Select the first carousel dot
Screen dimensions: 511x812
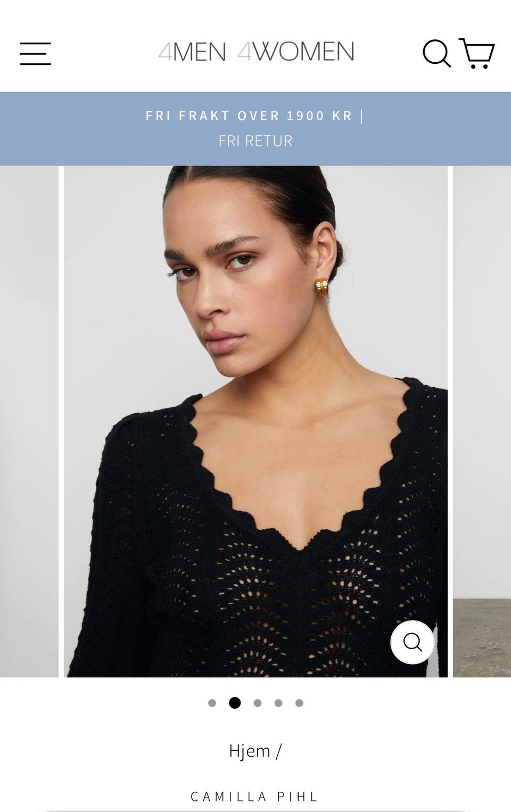212,703
